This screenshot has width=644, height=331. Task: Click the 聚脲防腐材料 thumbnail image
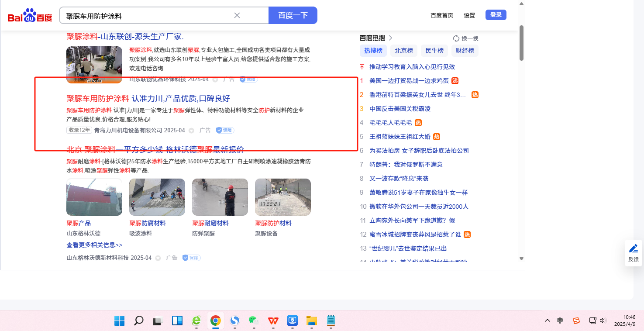tap(157, 197)
